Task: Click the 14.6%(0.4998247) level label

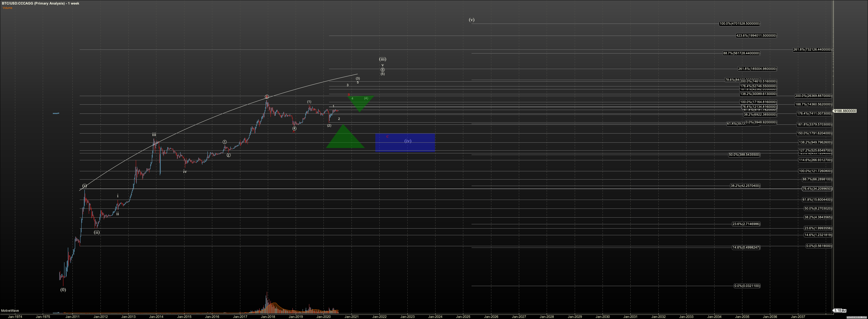Action: (746, 248)
